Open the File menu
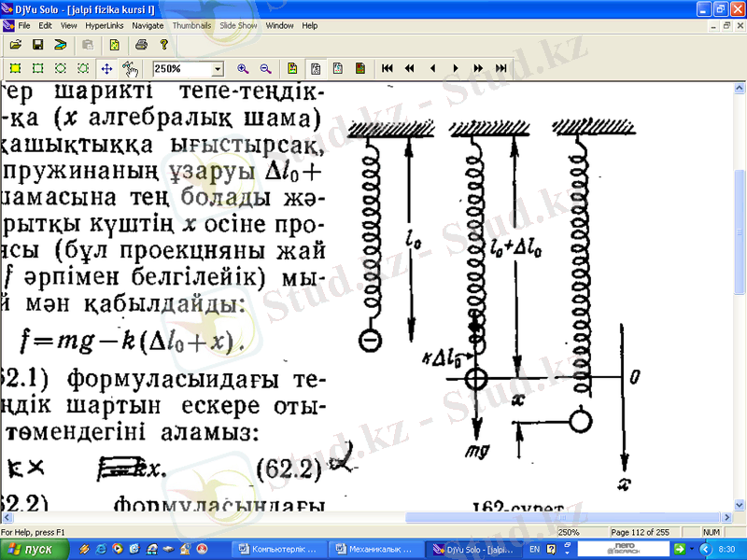This screenshot has width=747, height=560. pos(24,26)
